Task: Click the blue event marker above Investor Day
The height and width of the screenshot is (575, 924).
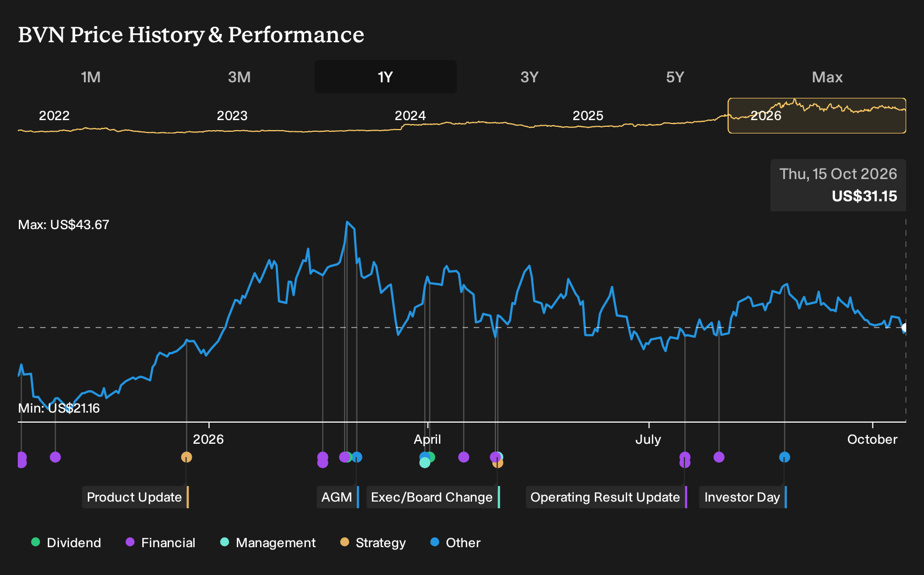Action: [784, 457]
